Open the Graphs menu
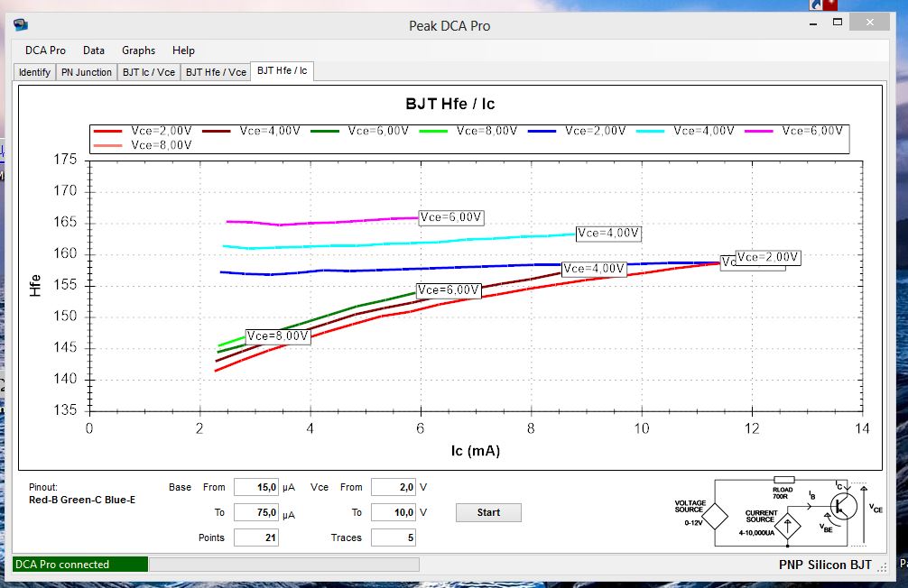 tap(138, 51)
